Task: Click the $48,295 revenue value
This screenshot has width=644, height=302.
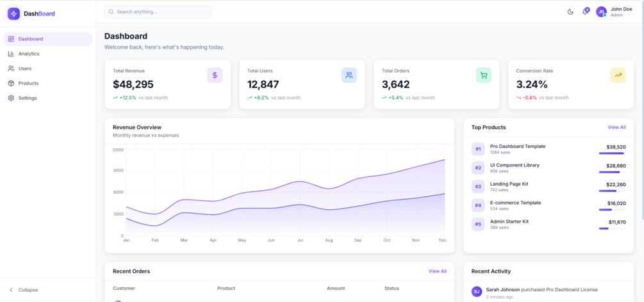Action: point(133,84)
